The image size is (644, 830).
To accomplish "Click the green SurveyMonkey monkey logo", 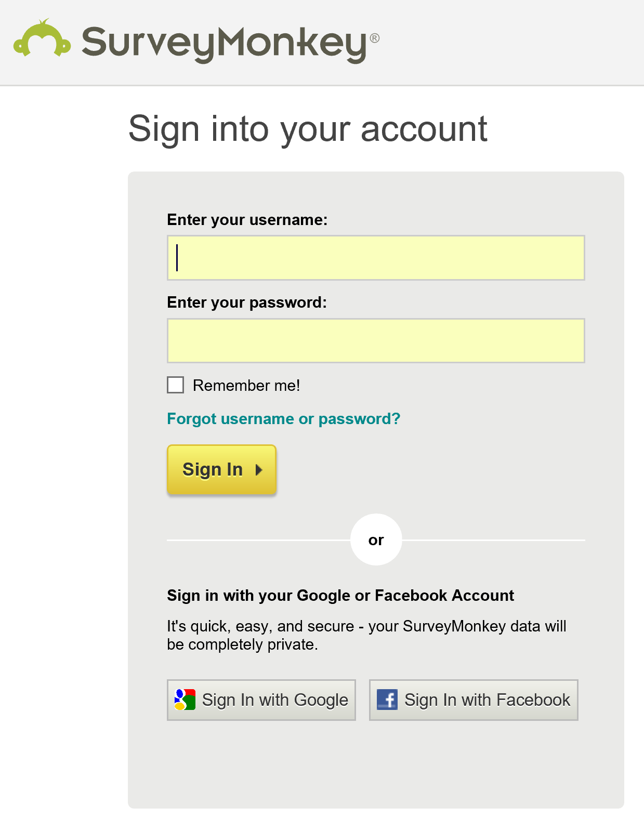I will 42,39.
